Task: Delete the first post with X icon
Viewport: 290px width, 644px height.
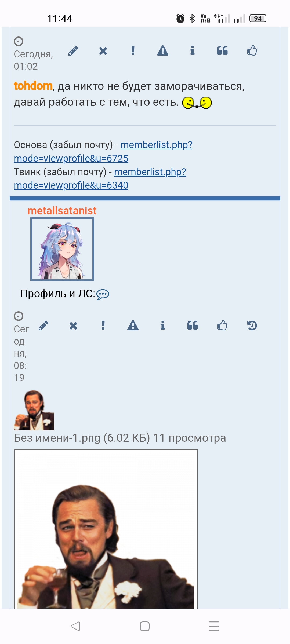Action: click(x=103, y=51)
